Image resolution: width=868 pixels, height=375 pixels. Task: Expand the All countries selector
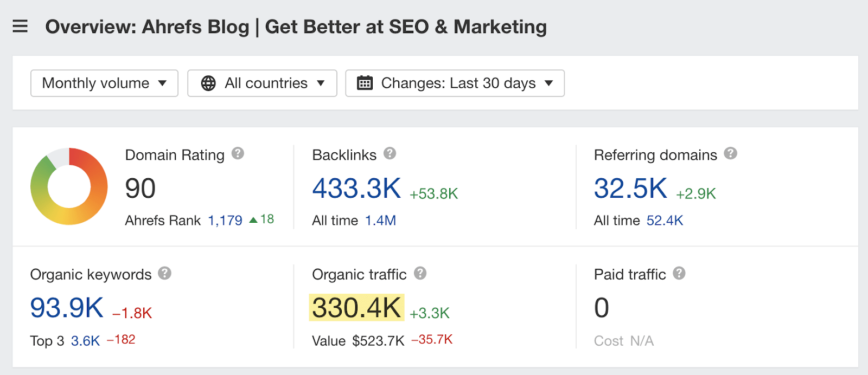[x=262, y=83]
